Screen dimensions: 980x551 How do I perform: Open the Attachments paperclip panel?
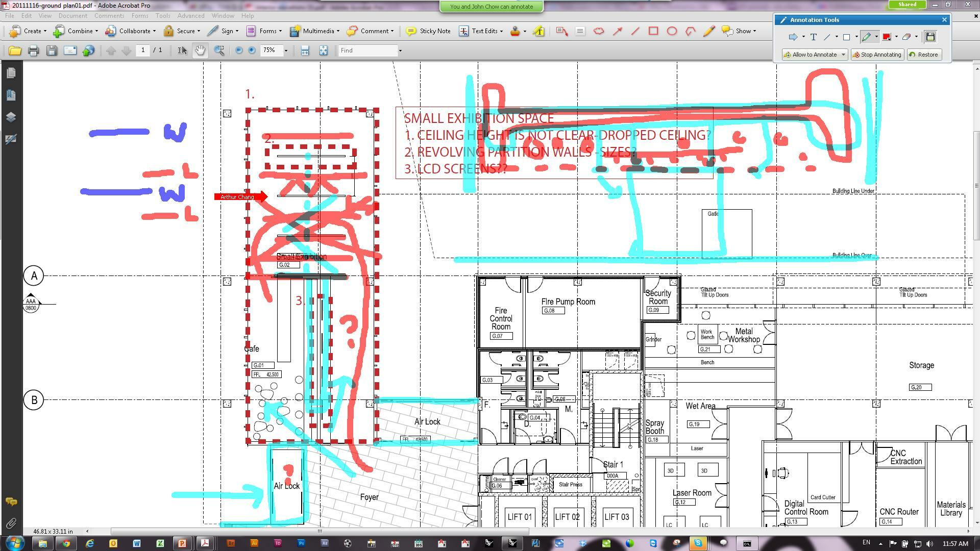click(11, 523)
